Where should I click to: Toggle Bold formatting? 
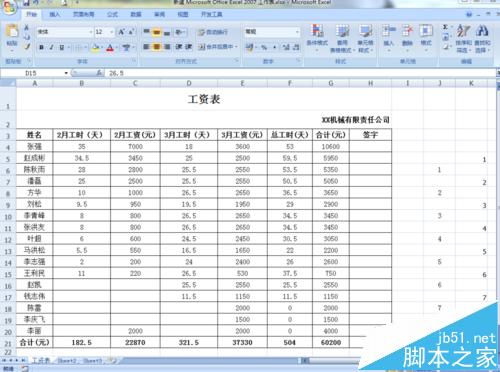41,47
